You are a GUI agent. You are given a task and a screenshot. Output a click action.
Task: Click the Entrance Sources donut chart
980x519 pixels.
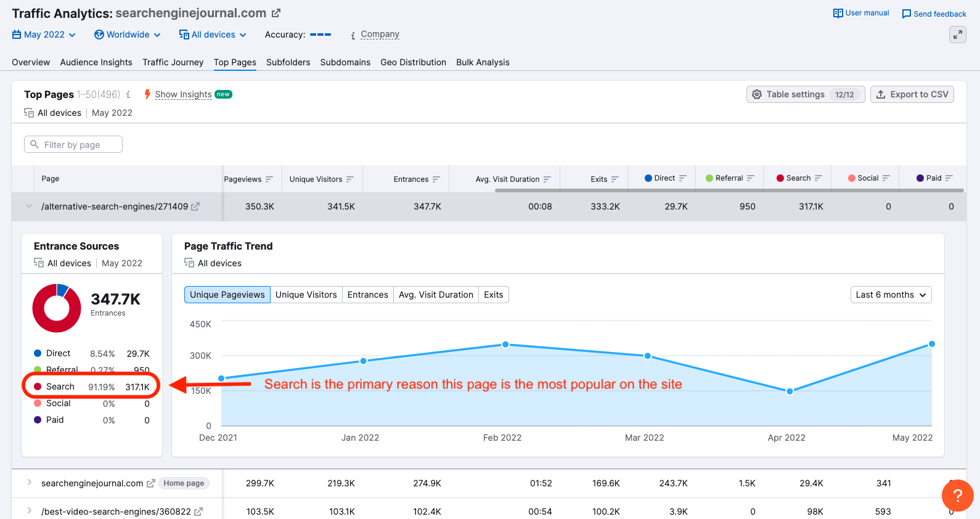57,308
